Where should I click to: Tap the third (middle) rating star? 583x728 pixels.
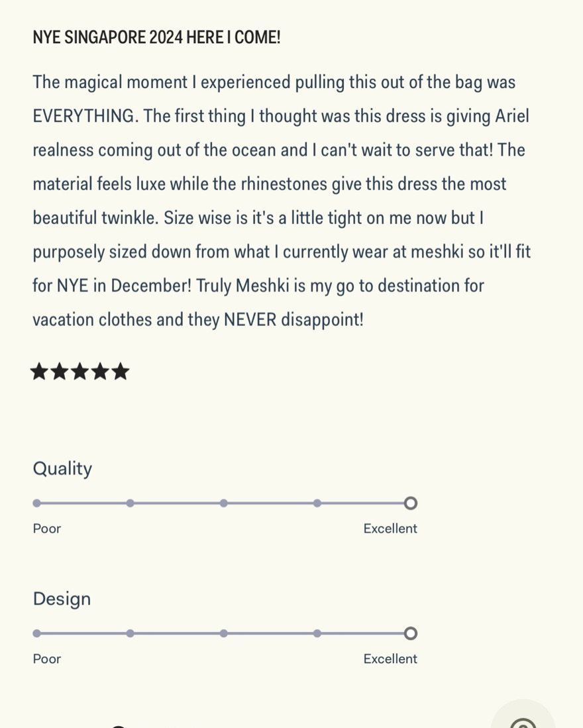[x=79, y=372]
